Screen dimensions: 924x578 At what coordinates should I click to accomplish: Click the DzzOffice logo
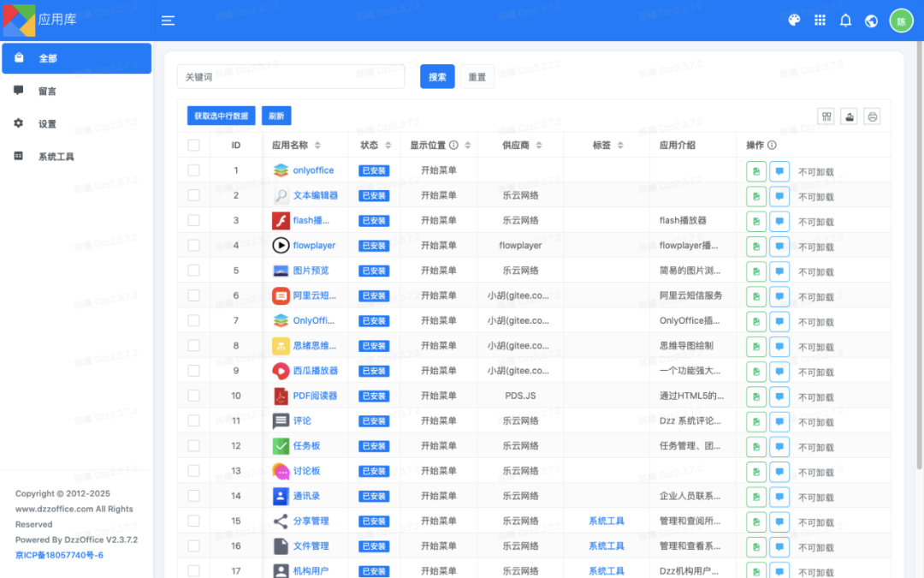pos(19,20)
